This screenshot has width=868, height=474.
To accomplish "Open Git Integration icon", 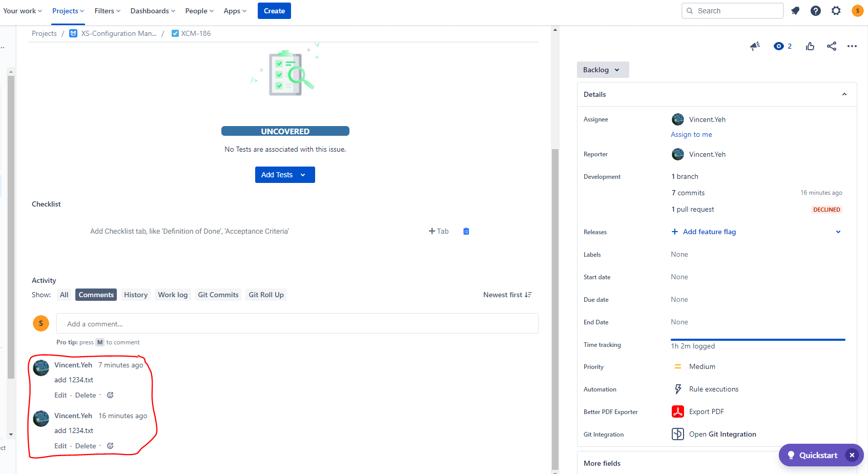I will click(677, 434).
